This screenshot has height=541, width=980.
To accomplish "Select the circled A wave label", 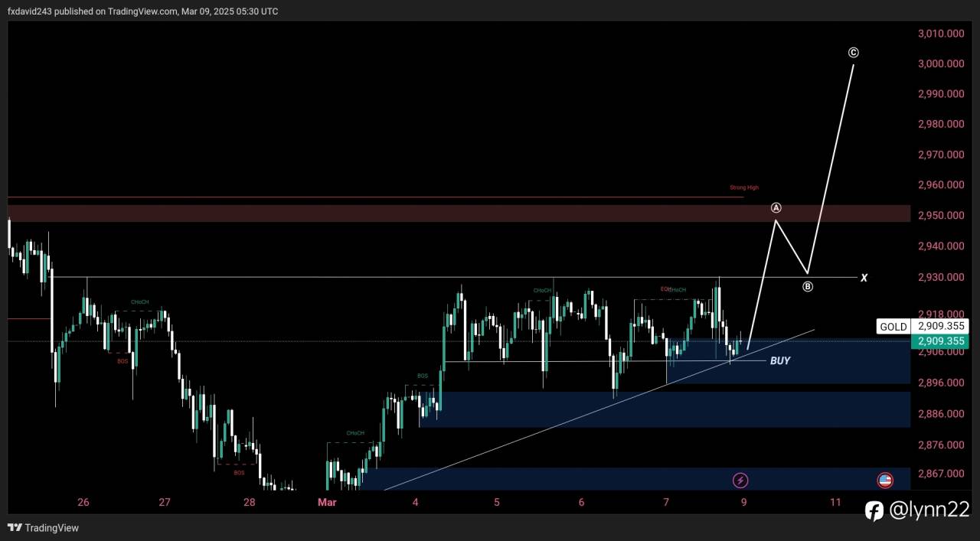I will tap(776, 207).
